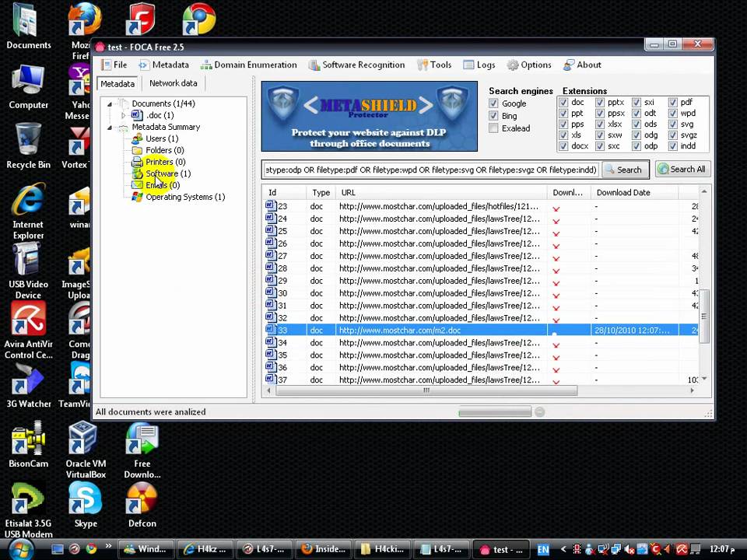Click the Windows Start orb
This screenshot has height=560, width=747.
click(x=20, y=549)
